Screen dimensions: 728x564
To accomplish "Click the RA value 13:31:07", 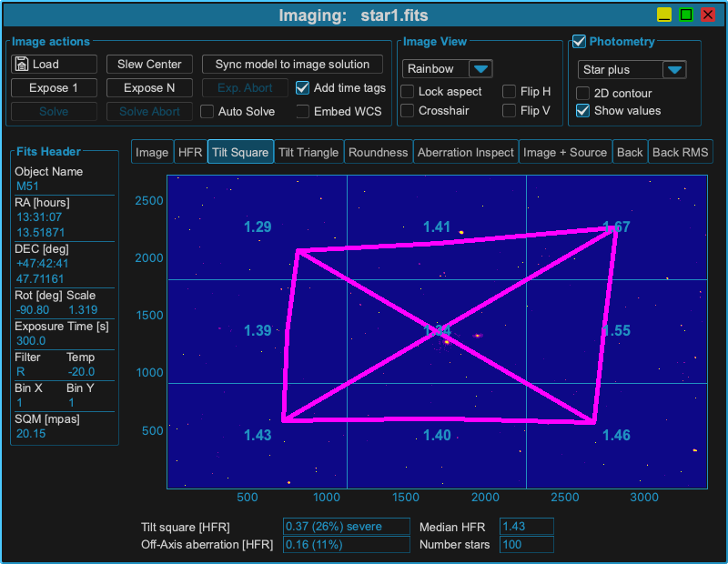I will pos(39,217).
